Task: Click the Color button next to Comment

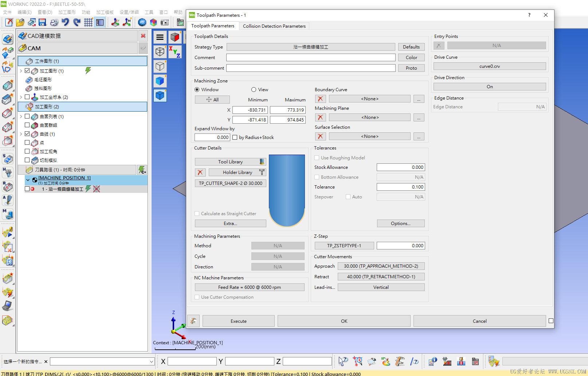Action: tap(411, 58)
